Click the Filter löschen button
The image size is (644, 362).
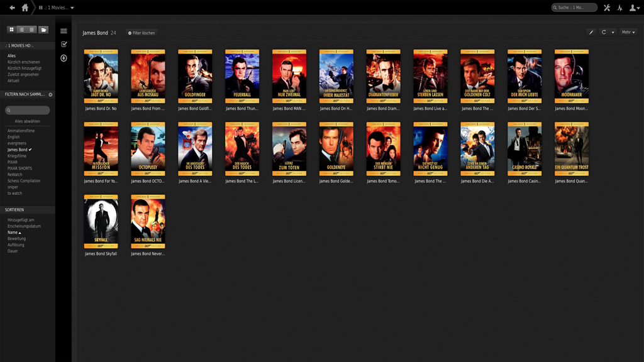click(x=142, y=33)
